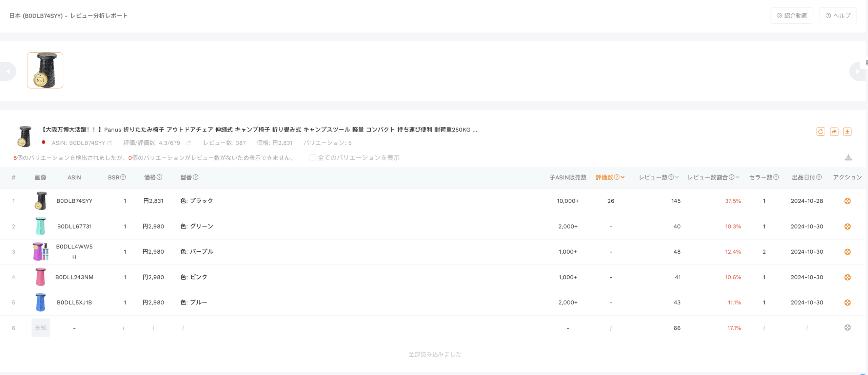Click the ヘルプ button

[838, 16]
